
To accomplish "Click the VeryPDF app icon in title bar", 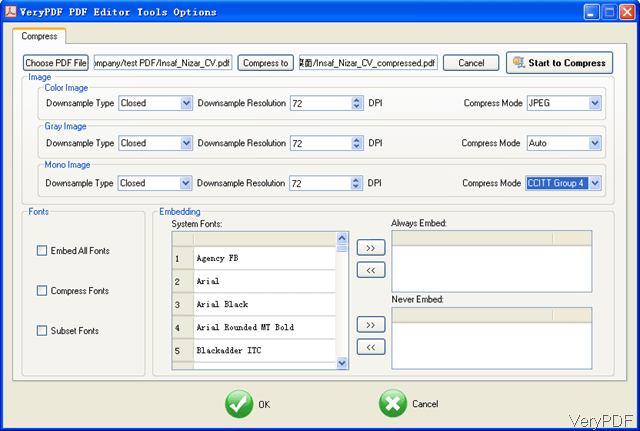I will point(10,11).
